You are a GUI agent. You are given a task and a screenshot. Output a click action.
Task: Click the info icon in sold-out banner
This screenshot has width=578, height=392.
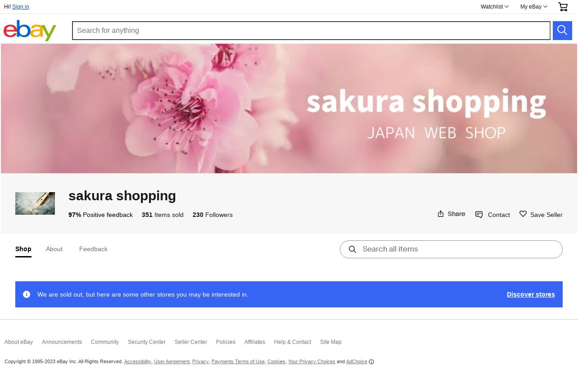27,294
